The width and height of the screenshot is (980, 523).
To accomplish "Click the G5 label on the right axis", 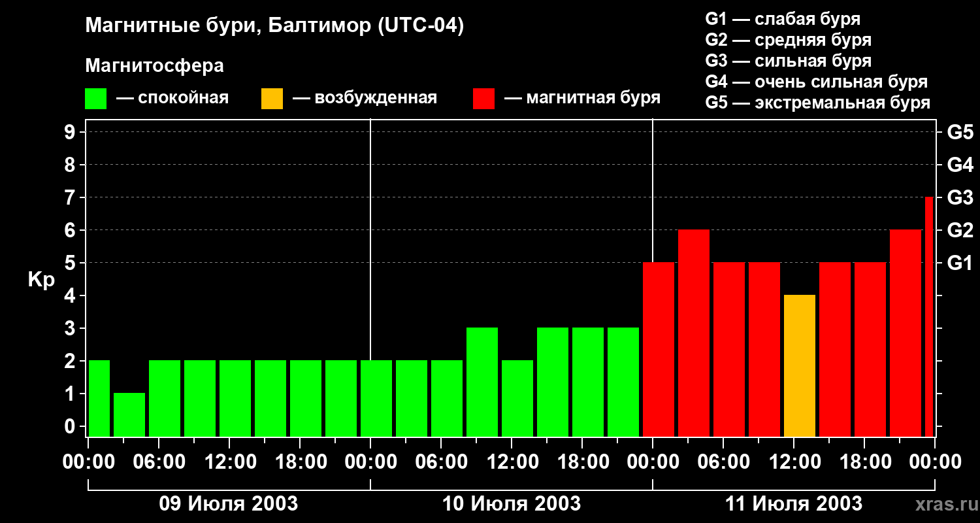I will pyautogui.click(x=960, y=132).
